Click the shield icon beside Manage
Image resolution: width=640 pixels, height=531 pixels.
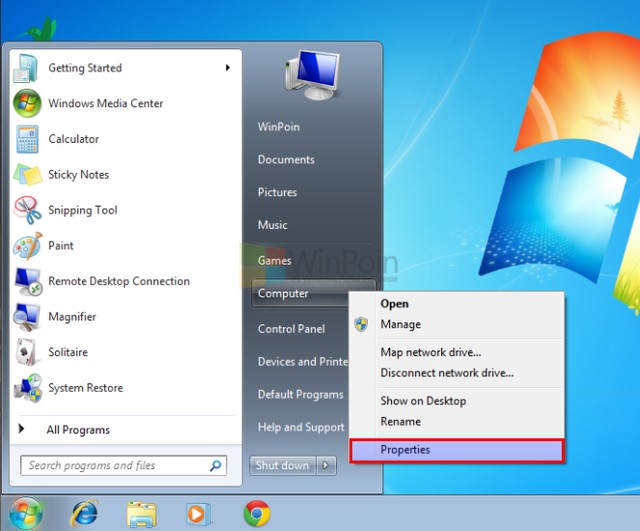[x=361, y=324]
